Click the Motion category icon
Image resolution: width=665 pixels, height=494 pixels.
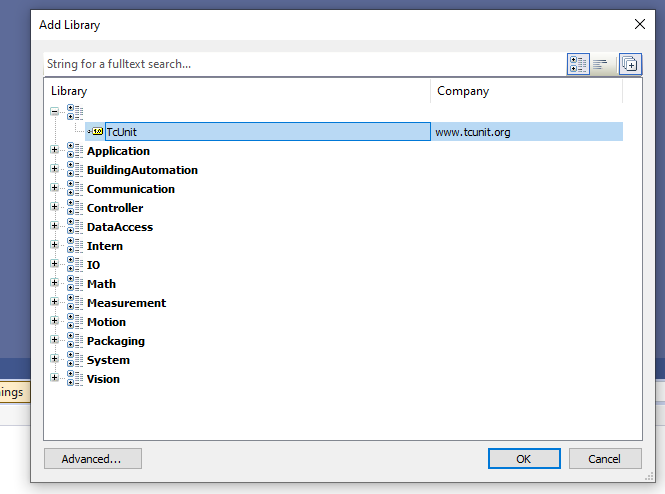click(75, 322)
